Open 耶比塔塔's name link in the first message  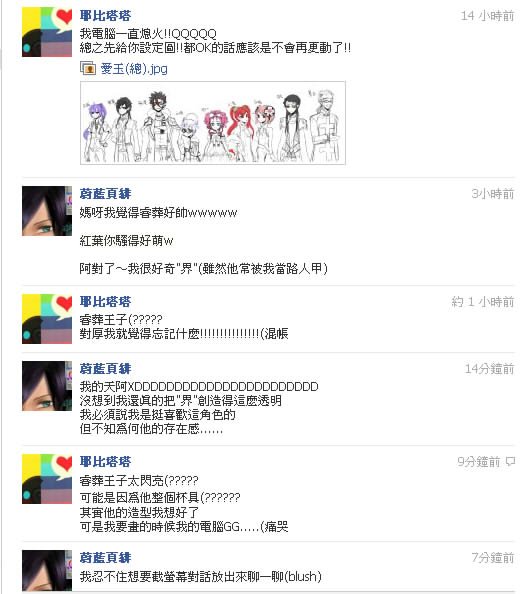(105, 16)
